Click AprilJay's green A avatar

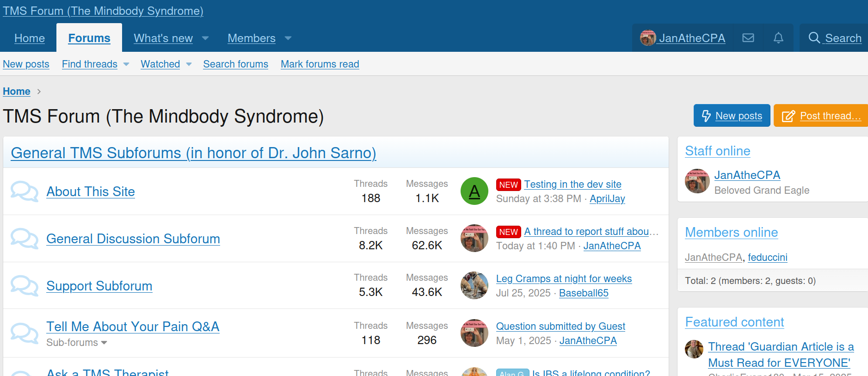(474, 191)
